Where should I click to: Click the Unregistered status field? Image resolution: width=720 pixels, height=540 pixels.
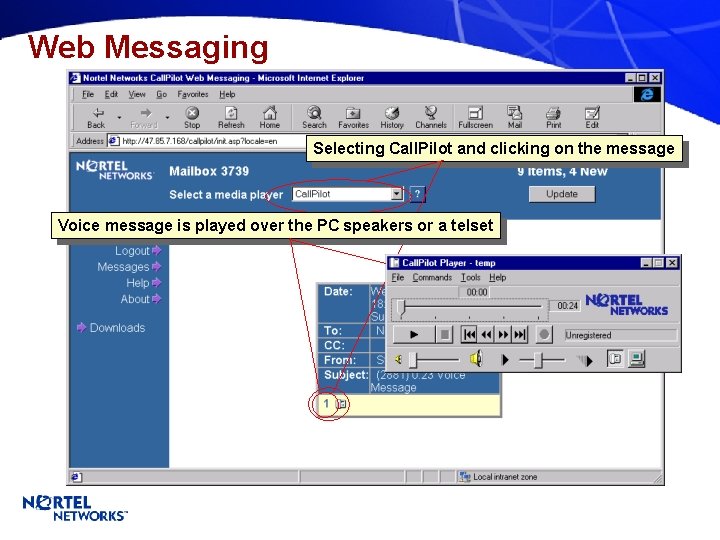point(621,335)
